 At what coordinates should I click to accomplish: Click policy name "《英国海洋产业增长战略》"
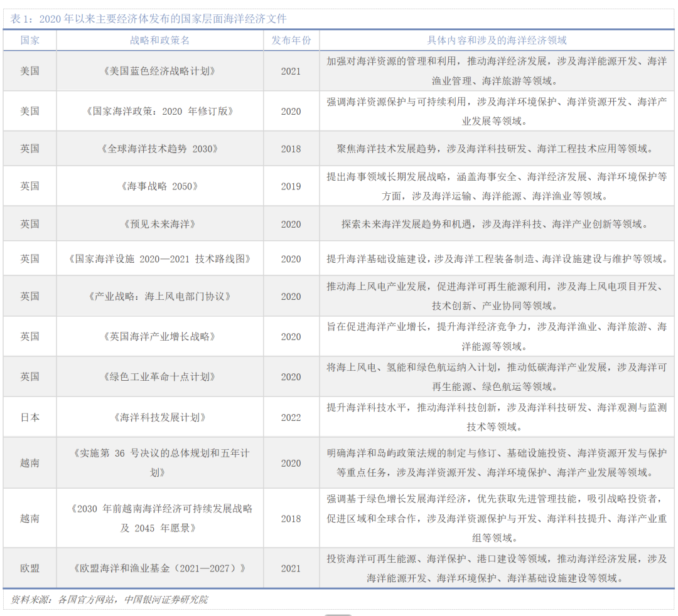coord(159,336)
